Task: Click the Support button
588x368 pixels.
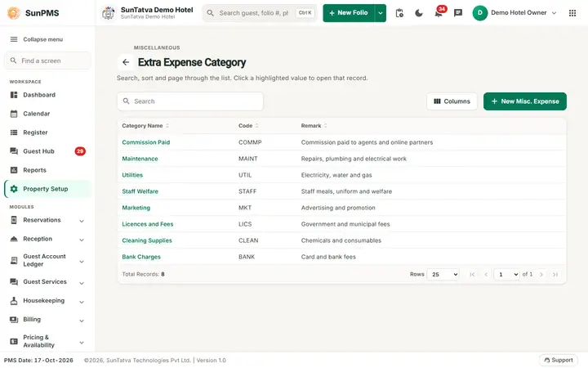Action: click(x=559, y=360)
